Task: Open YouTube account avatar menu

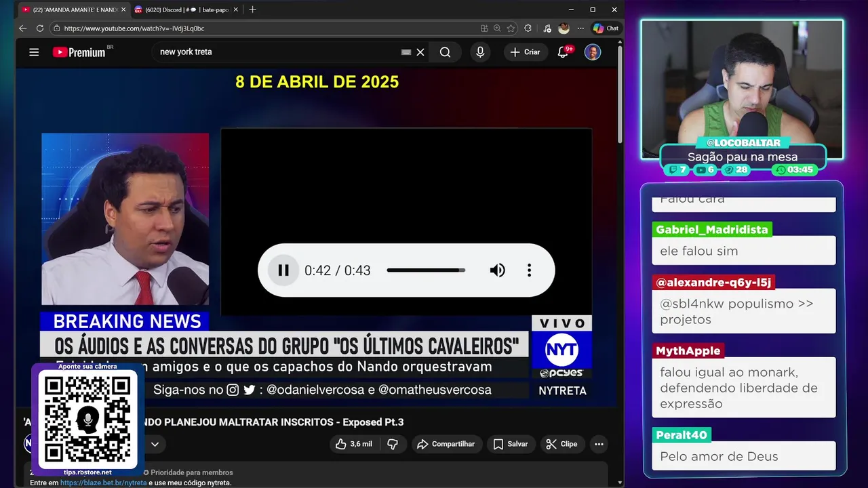Action: pos(593,52)
